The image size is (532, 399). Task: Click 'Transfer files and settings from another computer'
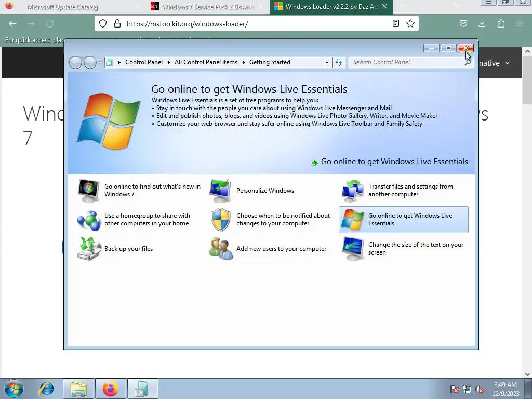click(x=410, y=190)
